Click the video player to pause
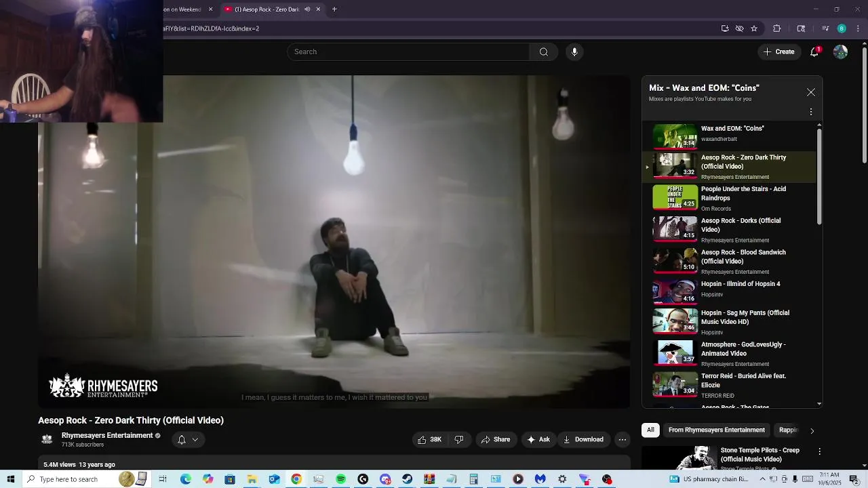 point(334,242)
